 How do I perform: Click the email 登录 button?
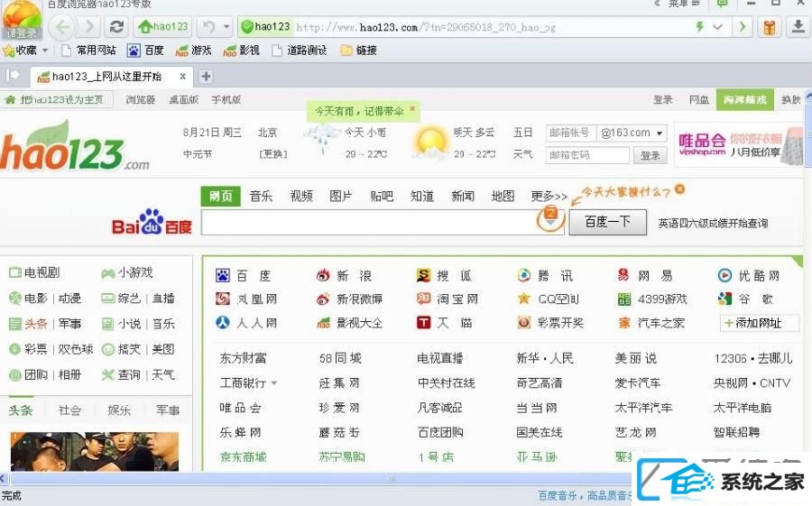point(650,155)
